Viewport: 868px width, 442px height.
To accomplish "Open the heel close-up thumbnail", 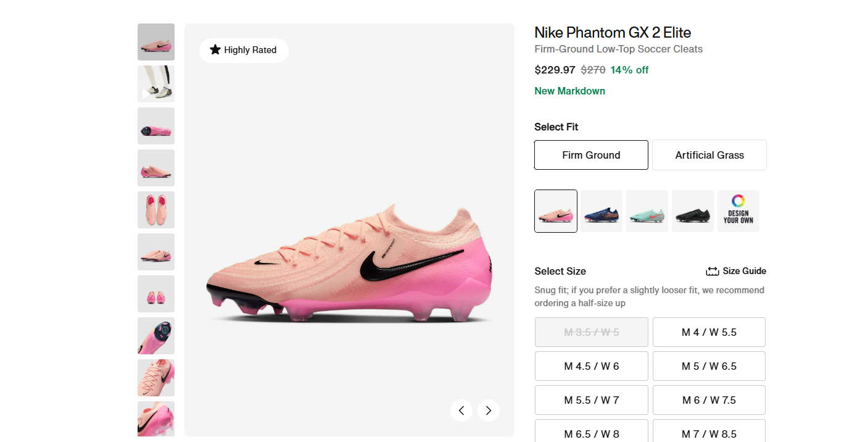I will click(155, 335).
